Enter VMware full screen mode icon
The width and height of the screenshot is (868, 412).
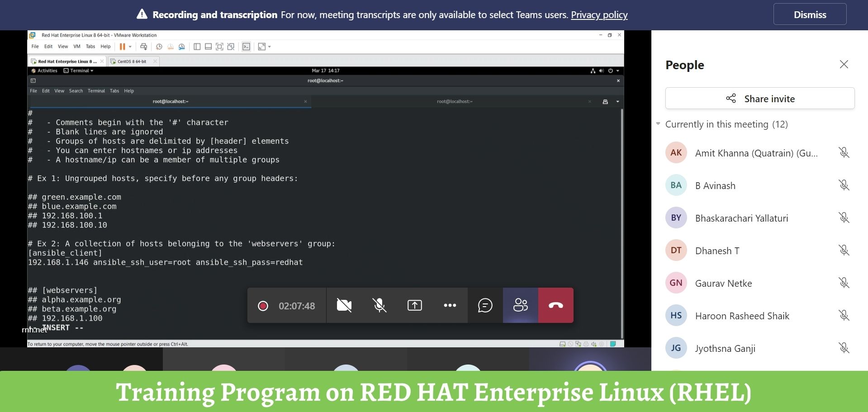pyautogui.click(x=219, y=47)
